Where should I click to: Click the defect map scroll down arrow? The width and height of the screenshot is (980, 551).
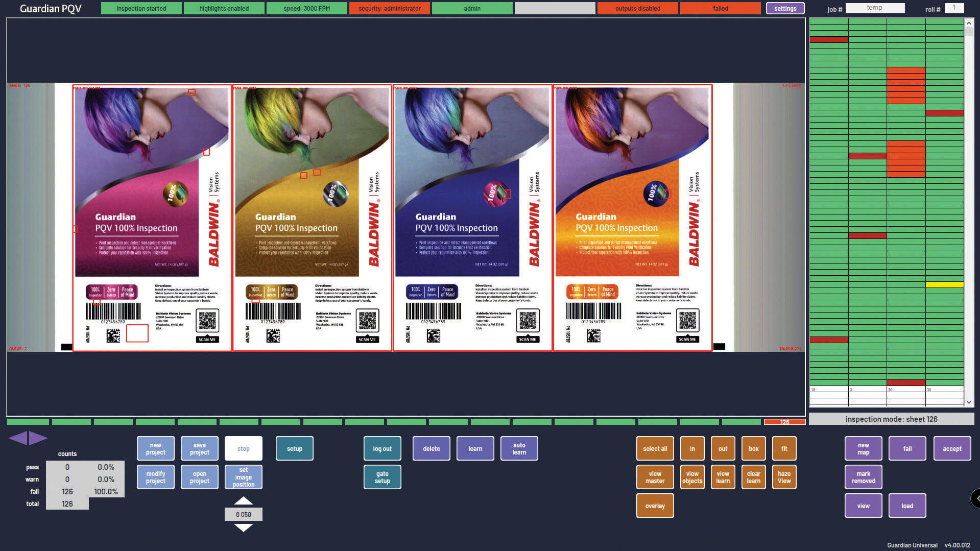pyautogui.click(x=969, y=402)
